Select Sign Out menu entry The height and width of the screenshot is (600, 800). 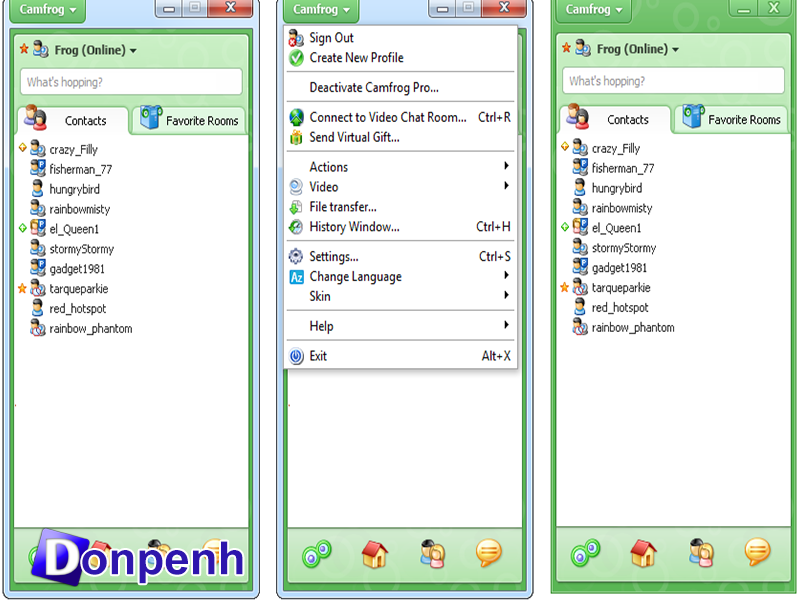point(401,38)
